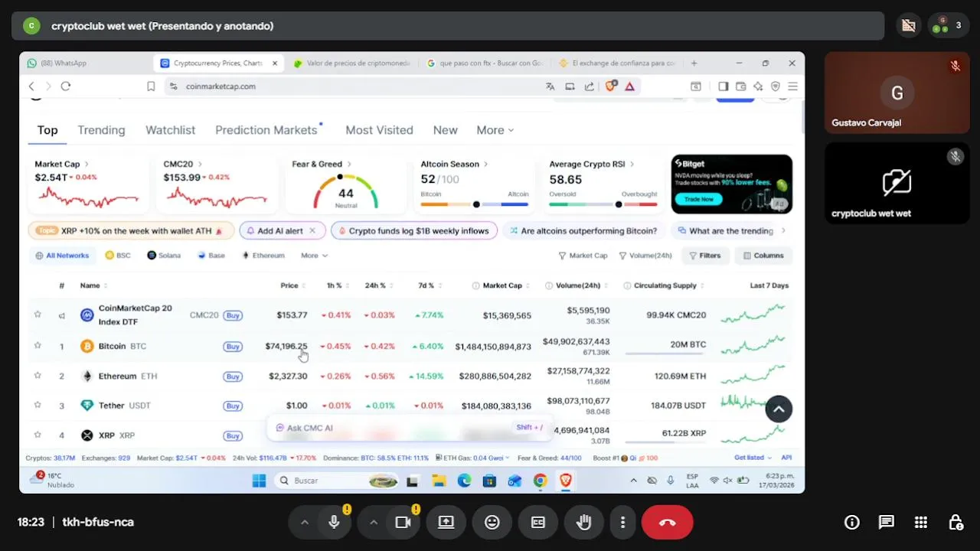Open meeting details info icon
This screenshot has height=551, width=980.
(x=851, y=522)
